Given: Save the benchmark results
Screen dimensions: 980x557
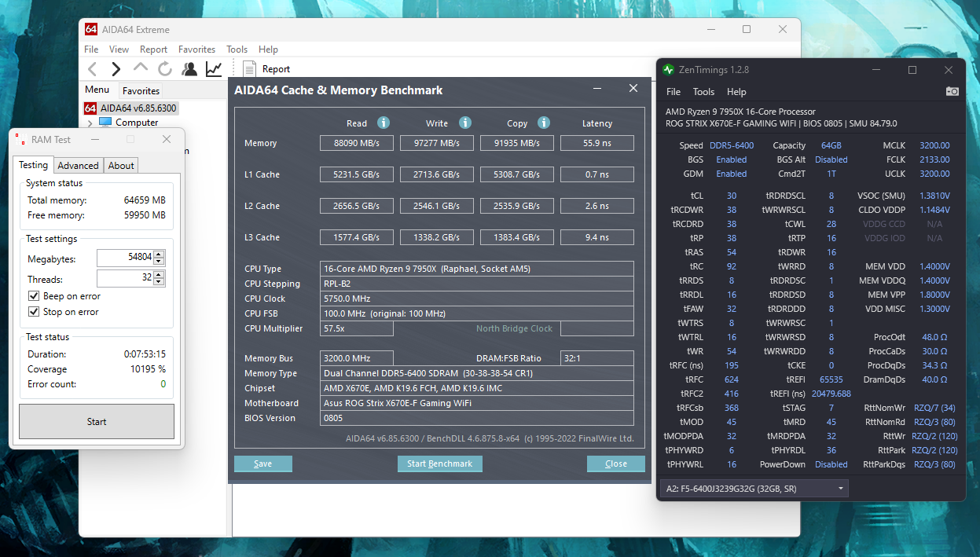Looking at the screenshot, I should click(x=263, y=464).
